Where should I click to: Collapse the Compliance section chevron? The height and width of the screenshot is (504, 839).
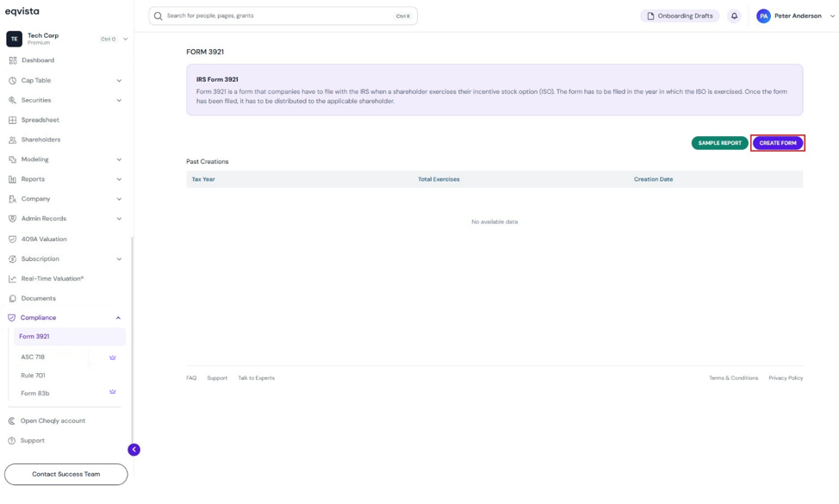tap(118, 318)
